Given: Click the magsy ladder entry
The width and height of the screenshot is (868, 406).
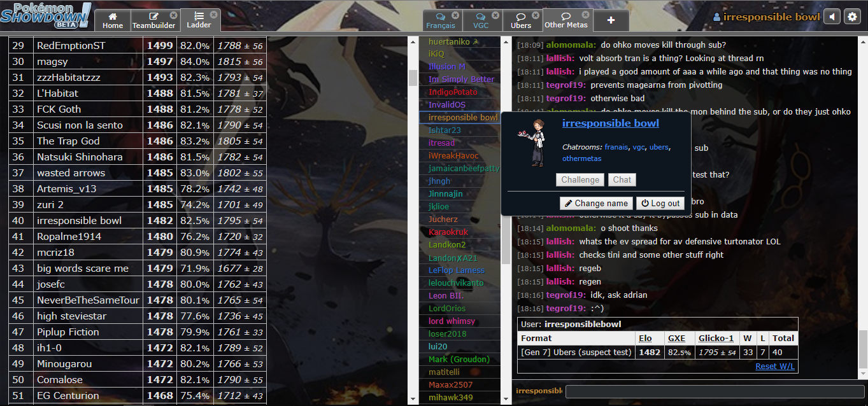Looking at the screenshot, I should 138,62.
